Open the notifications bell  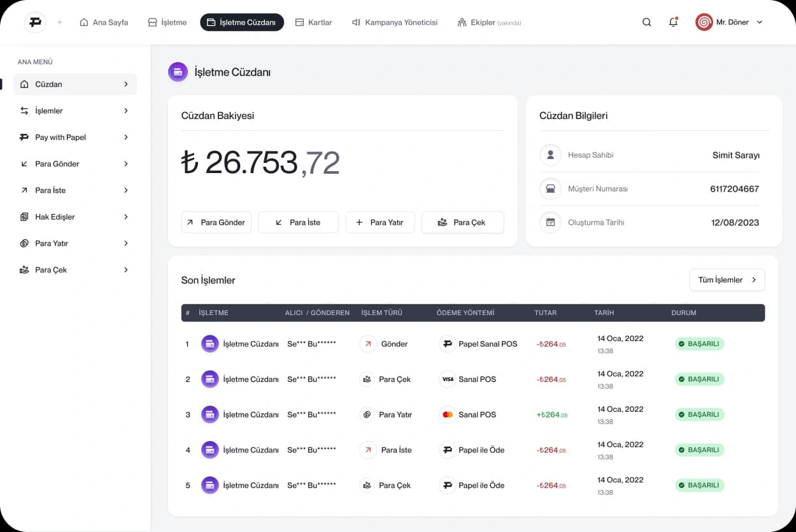pyautogui.click(x=673, y=22)
